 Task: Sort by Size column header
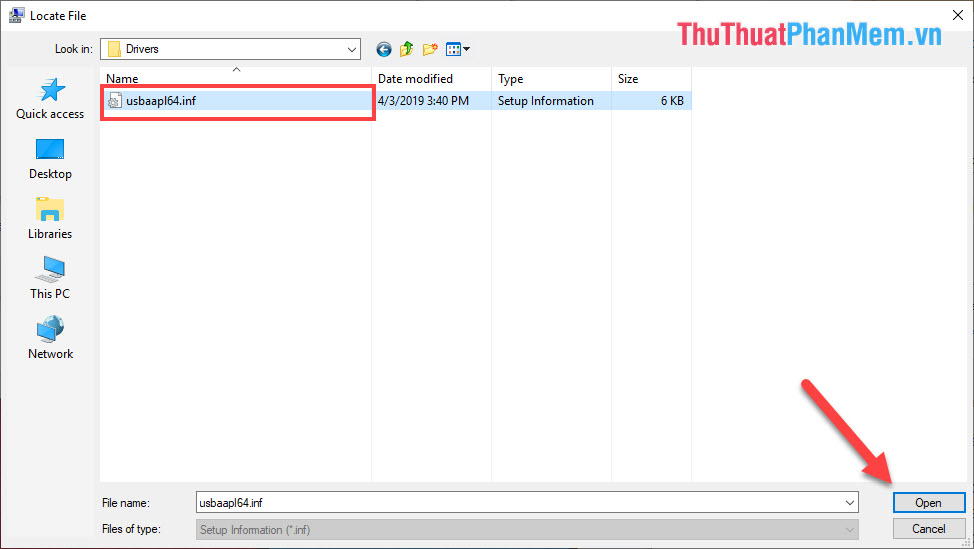(x=628, y=79)
